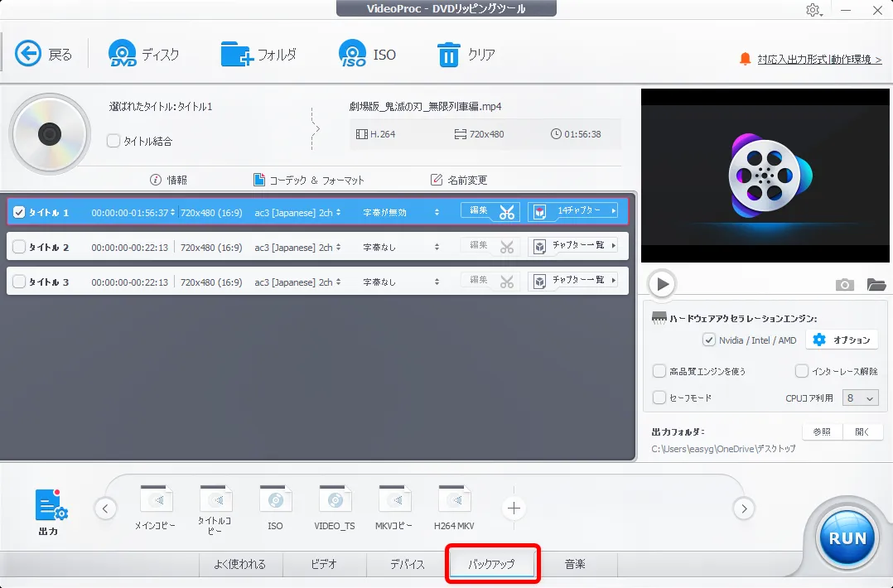
Task: Expand the 14チャプター list for タイトル 1
Action: click(x=573, y=211)
